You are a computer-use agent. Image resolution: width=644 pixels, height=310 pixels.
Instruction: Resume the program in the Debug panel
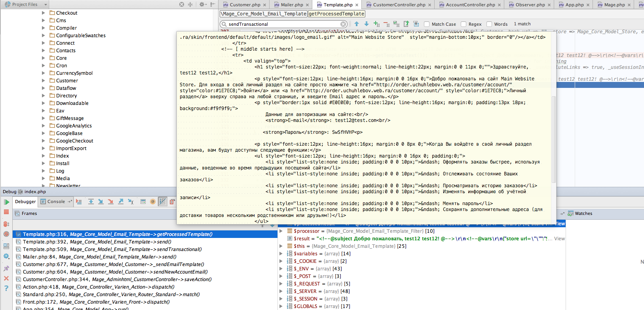6,202
